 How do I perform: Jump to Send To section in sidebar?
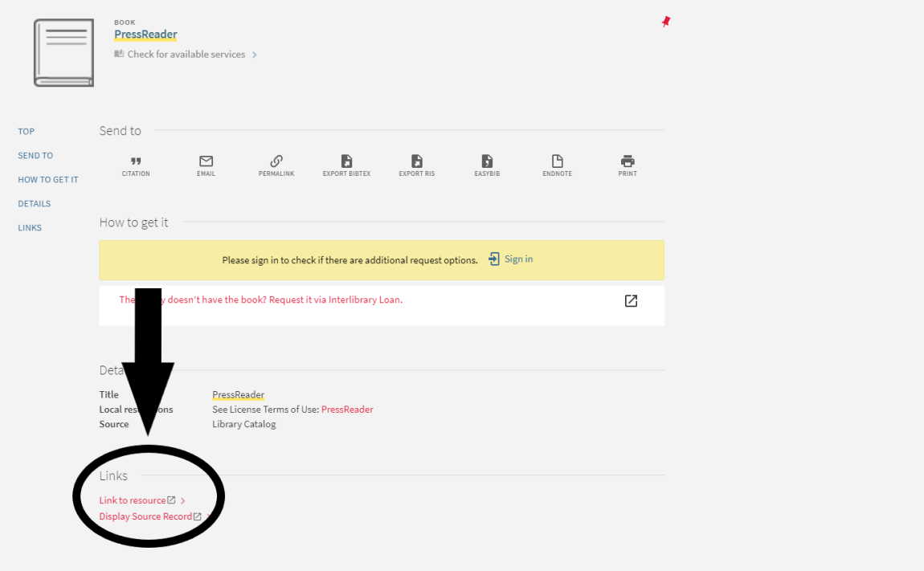click(35, 156)
